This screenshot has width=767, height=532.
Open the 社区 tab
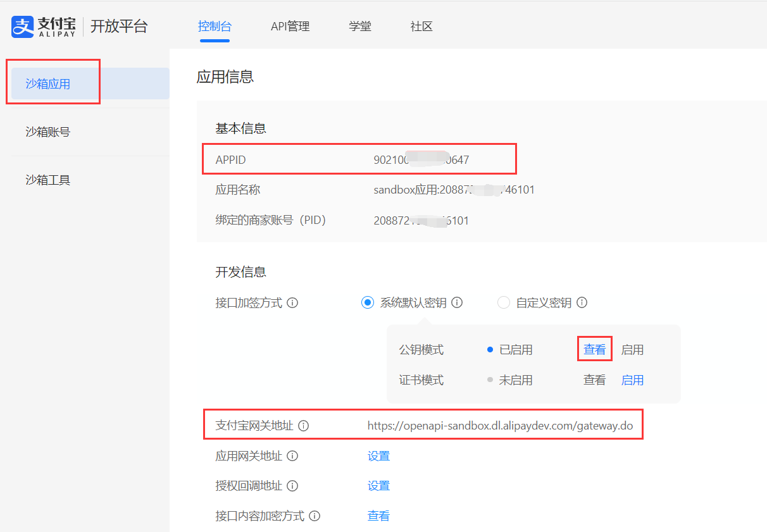421,27
